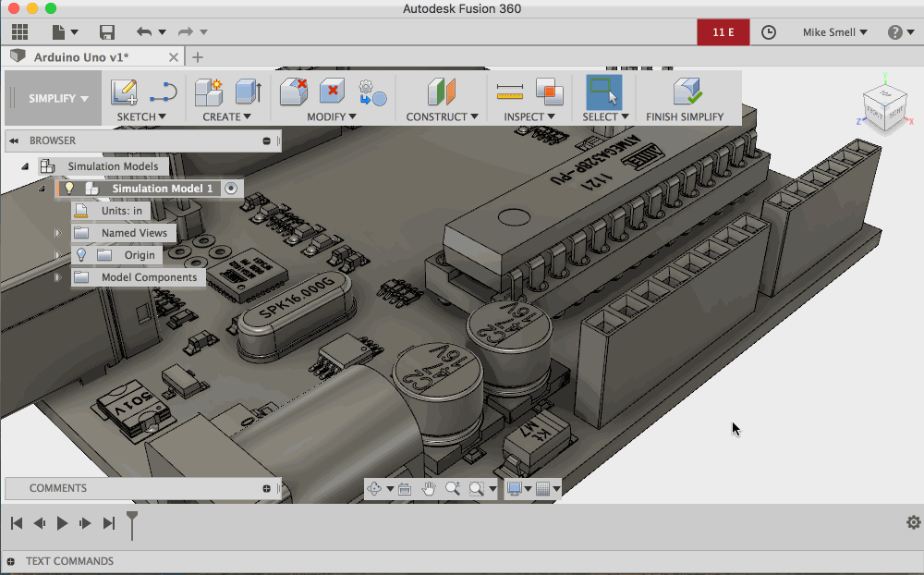Screen dimensions: 924x575
Task: Select the Press Pull modify tool
Action: point(294,92)
